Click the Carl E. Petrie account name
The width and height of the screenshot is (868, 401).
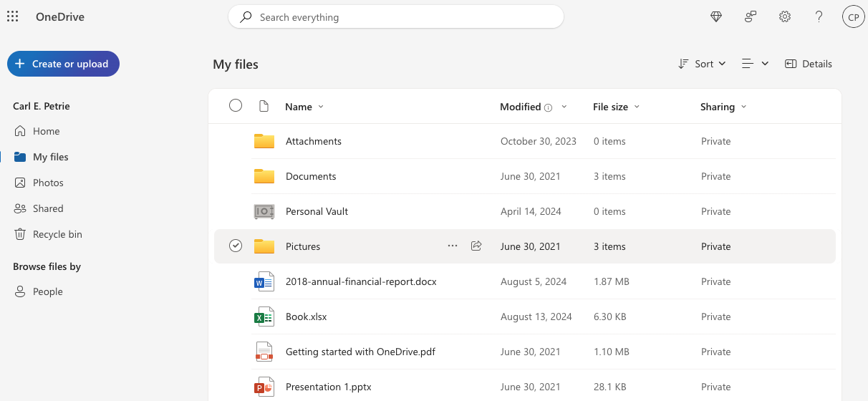42,106
